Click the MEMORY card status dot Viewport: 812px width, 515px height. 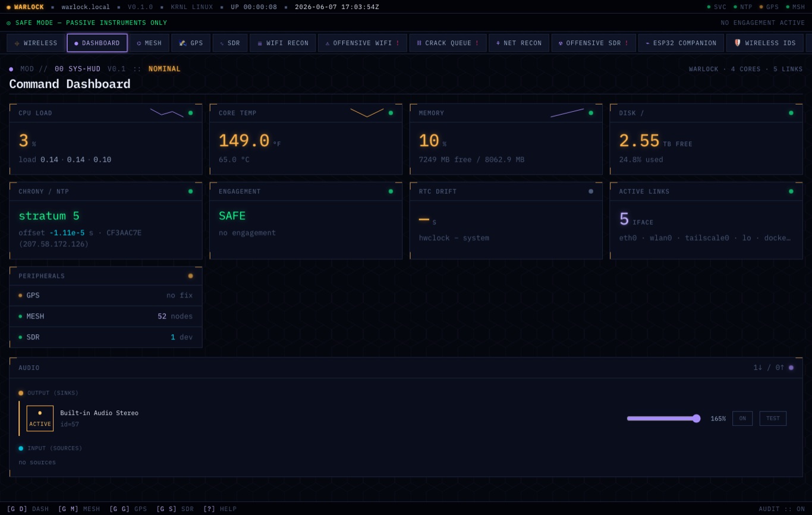[x=591, y=113]
